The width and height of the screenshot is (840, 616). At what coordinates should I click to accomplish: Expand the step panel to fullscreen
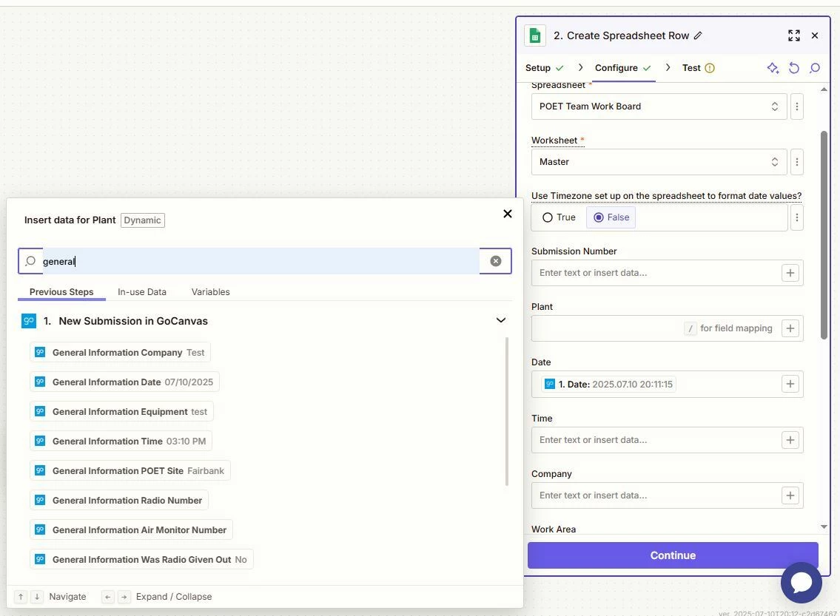click(794, 35)
